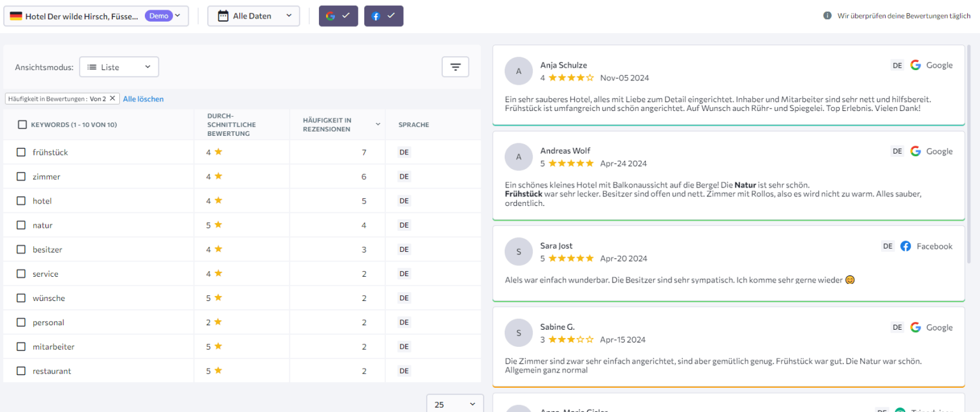Screen dimensions: 980x412
Task: Click Facebook logo on Sara Jost's review
Action: [905, 246]
